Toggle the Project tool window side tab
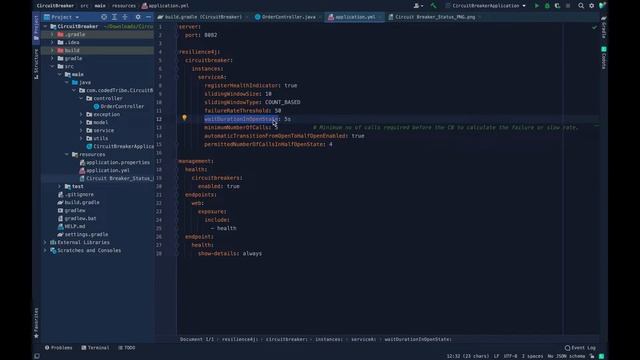The image size is (640, 360). click(x=36, y=28)
